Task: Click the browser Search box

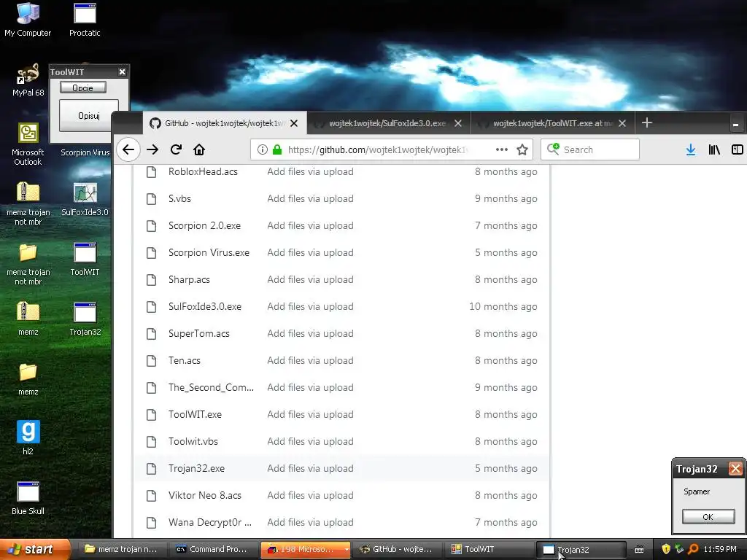Action: pos(589,149)
